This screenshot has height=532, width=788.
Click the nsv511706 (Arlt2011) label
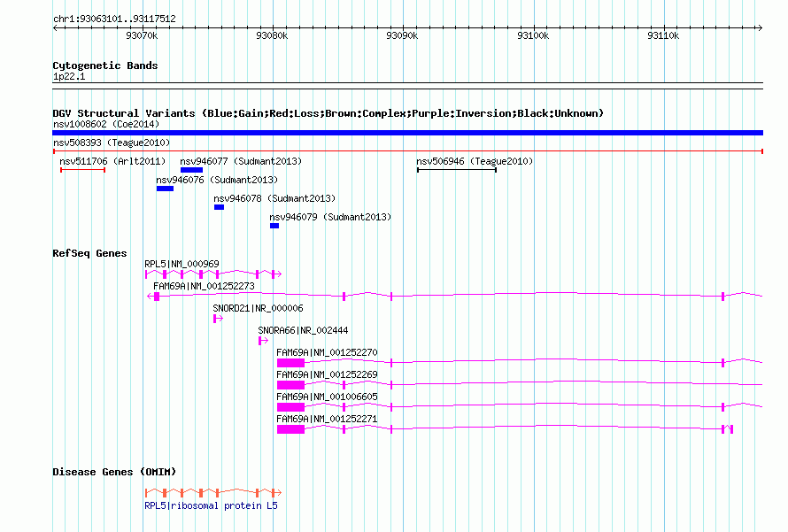click(112, 161)
